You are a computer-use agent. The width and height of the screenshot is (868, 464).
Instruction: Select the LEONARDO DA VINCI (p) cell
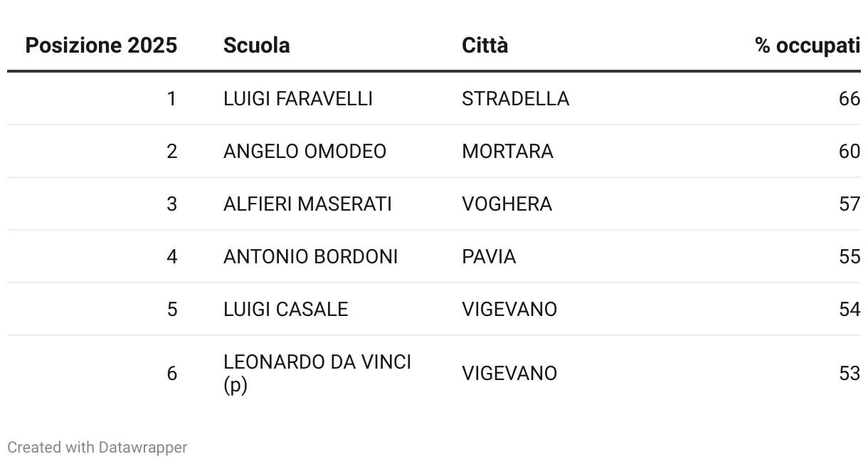(317, 374)
